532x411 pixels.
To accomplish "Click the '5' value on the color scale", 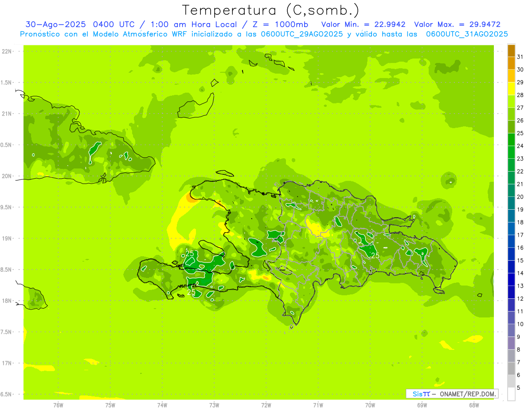I will pos(519,388).
